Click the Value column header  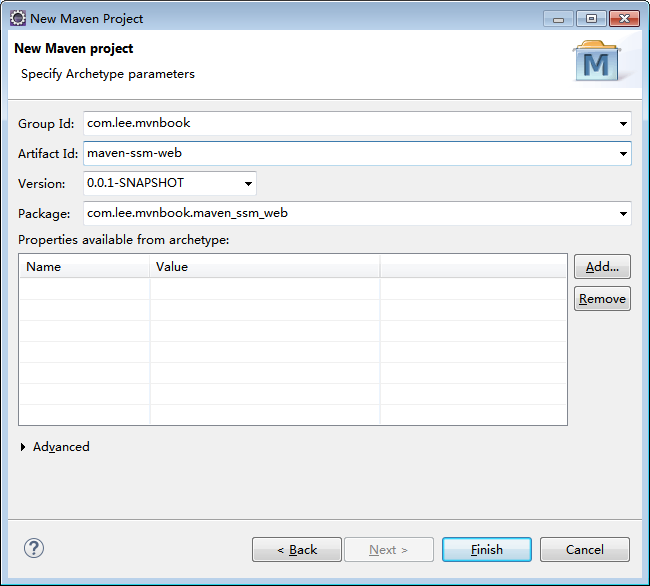(x=265, y=266)
